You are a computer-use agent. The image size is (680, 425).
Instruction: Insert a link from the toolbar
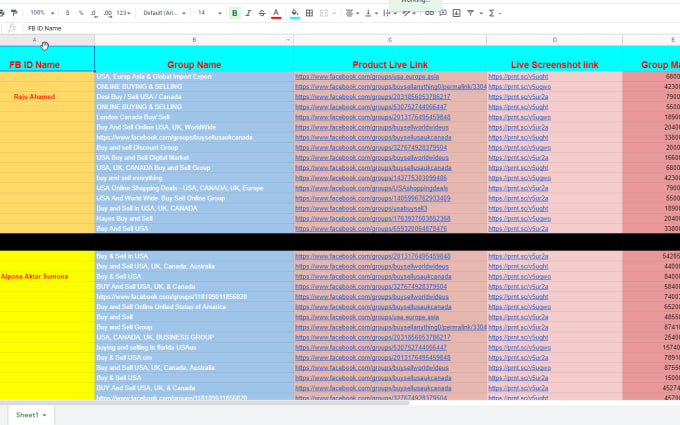click(429, 13)
